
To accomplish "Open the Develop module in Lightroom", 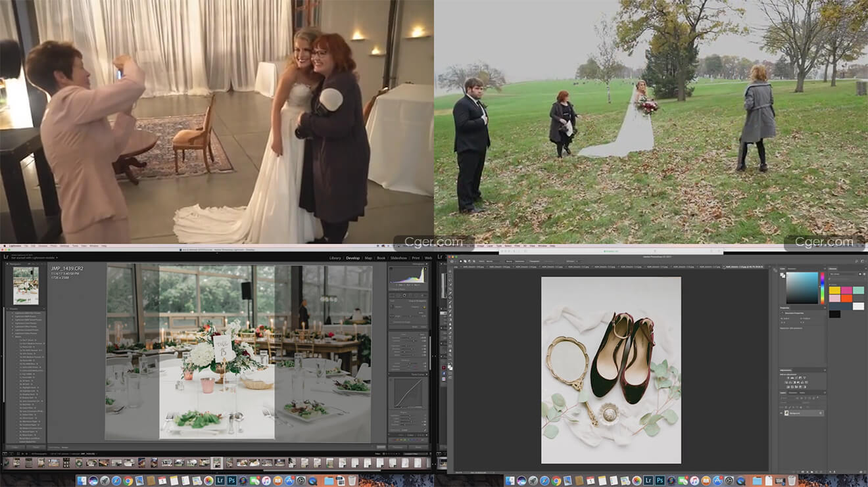I will point(352,258).
